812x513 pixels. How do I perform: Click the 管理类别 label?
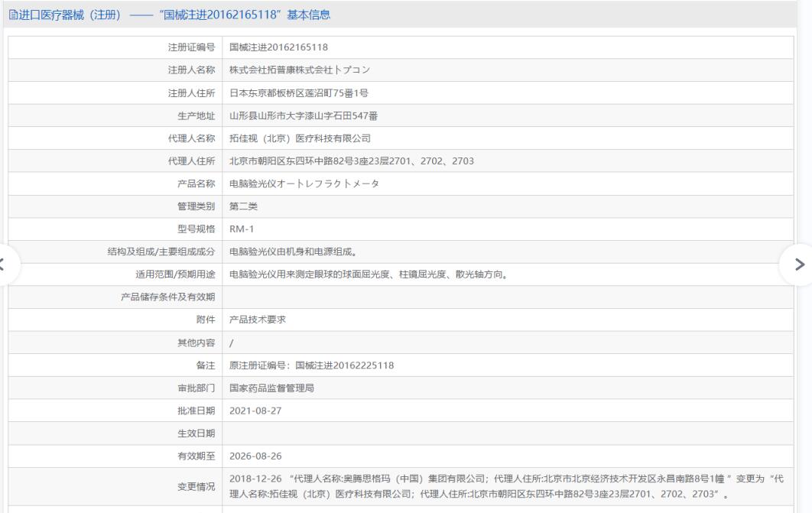pos(196,206)
